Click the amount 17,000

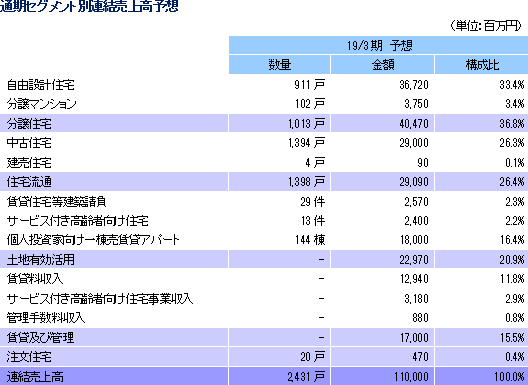coord(414,338)
